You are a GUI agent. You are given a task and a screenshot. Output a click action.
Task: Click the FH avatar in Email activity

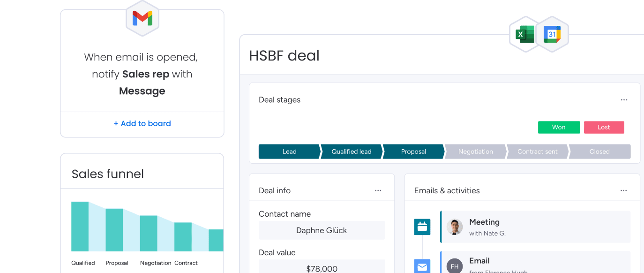[455, 266]
